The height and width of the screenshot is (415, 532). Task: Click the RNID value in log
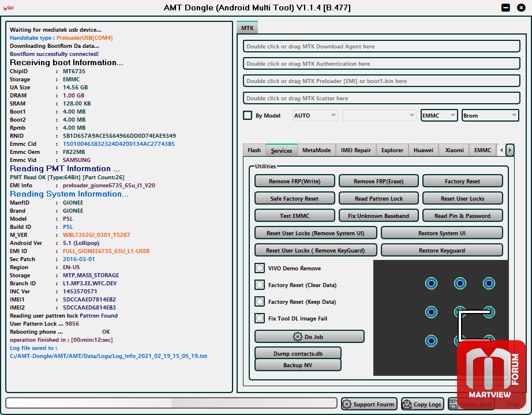(119, 135)
